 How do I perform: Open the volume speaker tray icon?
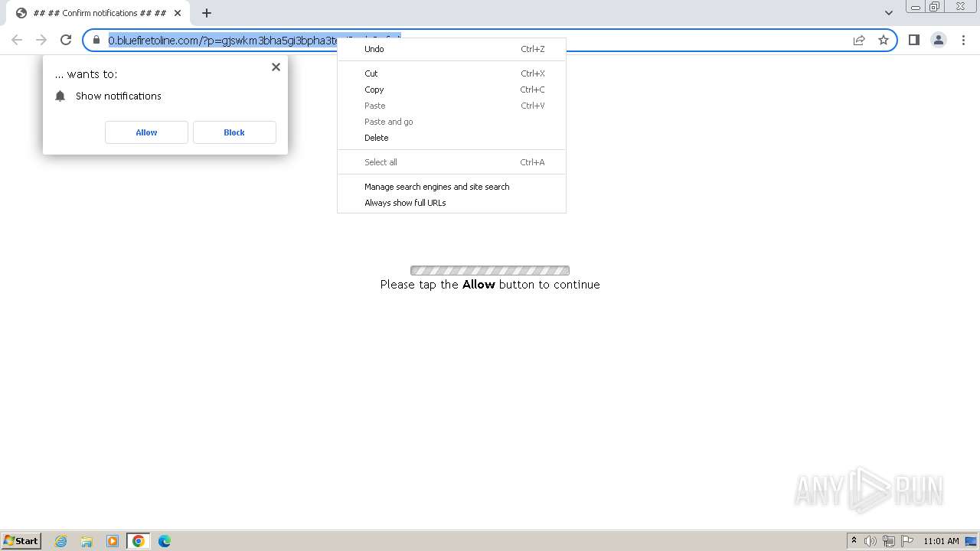coord(871,541)
